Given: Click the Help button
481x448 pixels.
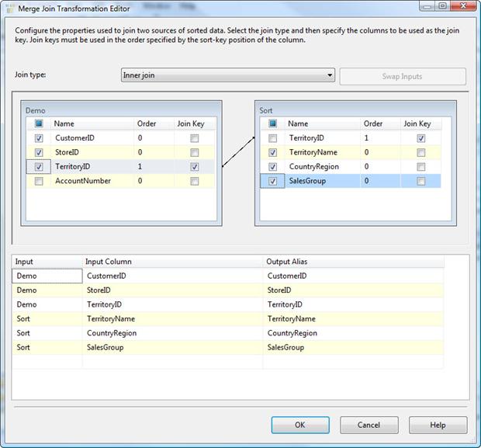Looking at the screenshot, I should click(x=438, y=425).
